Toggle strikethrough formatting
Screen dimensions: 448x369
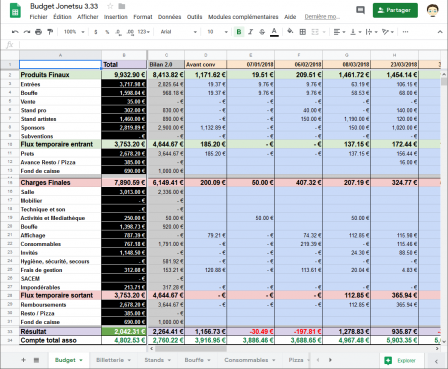coord(262,32)
